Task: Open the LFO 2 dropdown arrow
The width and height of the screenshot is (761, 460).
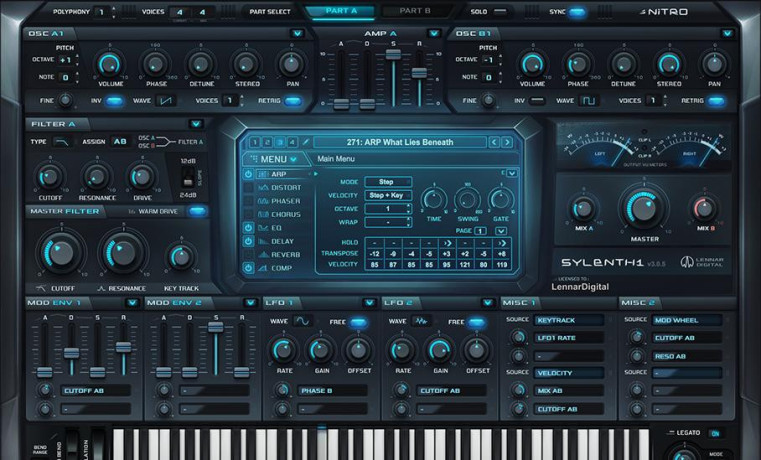Action: [x=488, y=303]
